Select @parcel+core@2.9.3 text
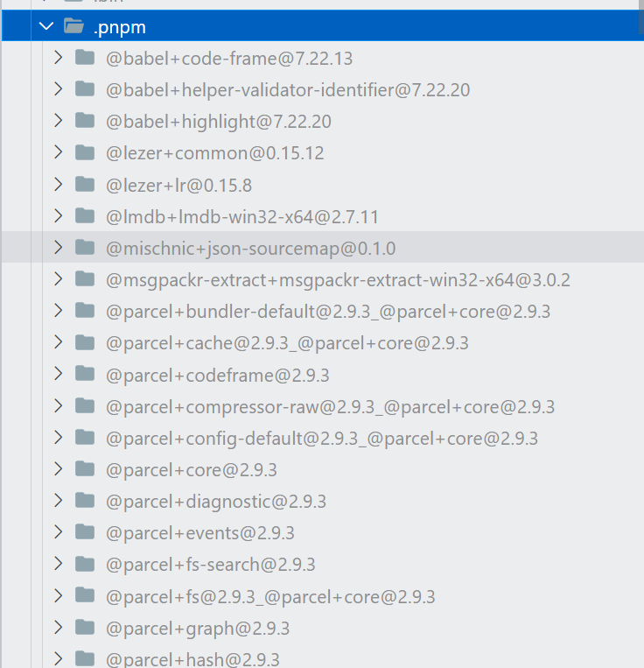The width and height of the screenshot is (644, 668). (x=191, y=470)
